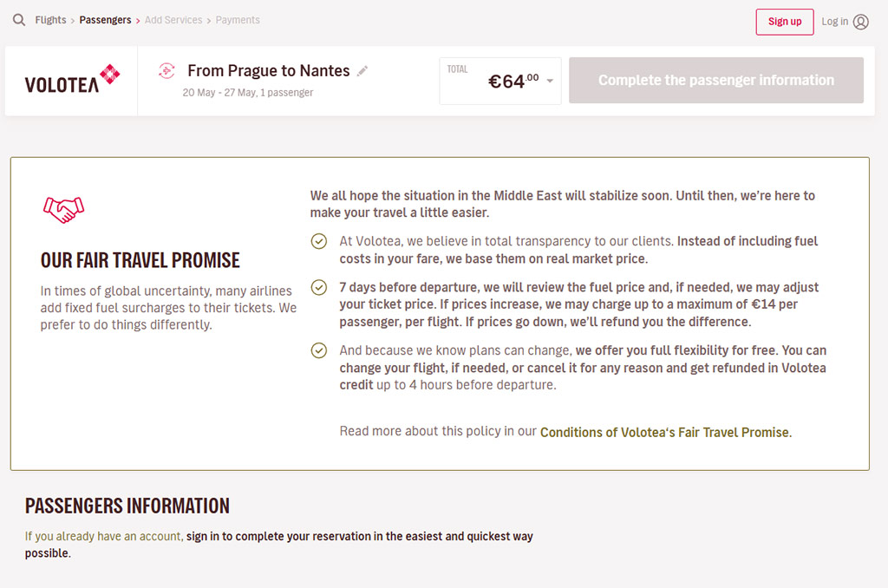Click the Volotea logo
Screen dimensions: 888x588
click(x=72, y=80)
